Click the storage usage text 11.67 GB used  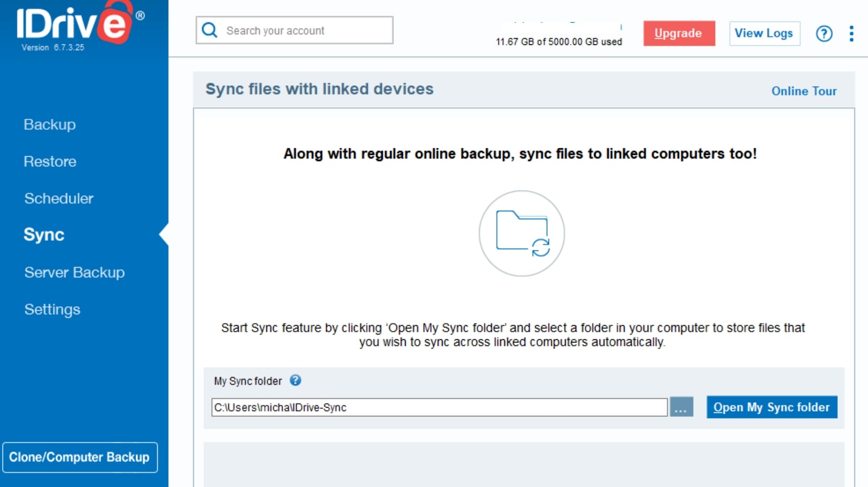559,42
